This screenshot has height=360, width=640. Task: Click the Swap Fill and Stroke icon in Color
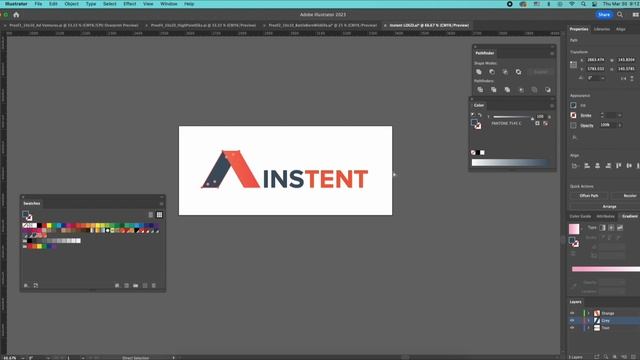[480, 115]
